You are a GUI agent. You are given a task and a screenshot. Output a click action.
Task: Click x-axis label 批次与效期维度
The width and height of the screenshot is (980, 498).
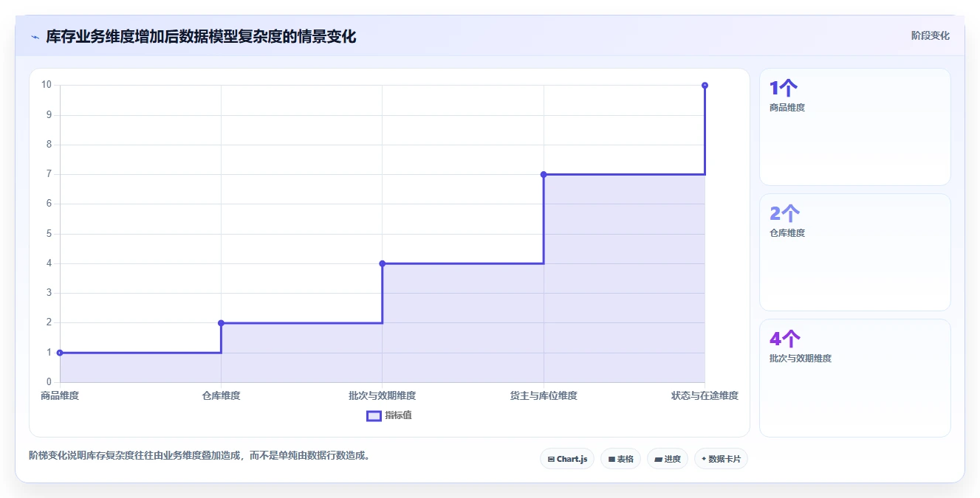pyautogui.click(x=383, y=395)
